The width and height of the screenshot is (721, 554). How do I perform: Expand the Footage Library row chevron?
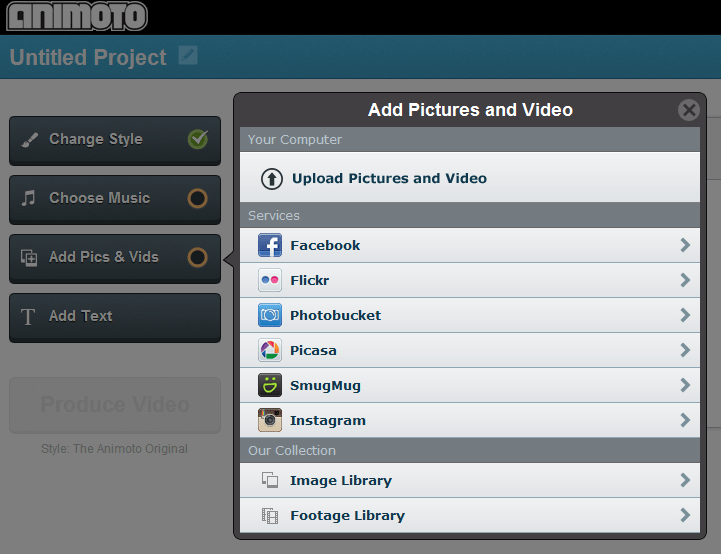(x=685, y=515)
